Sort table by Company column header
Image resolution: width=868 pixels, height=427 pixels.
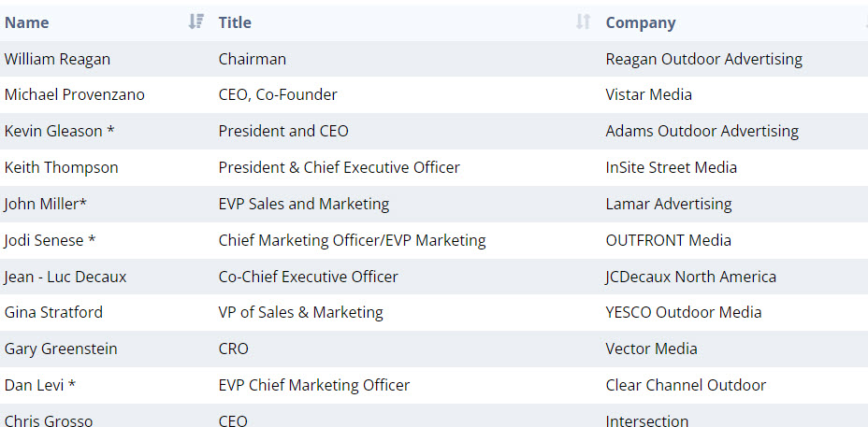pyautogui.click(x=641, y=22)
